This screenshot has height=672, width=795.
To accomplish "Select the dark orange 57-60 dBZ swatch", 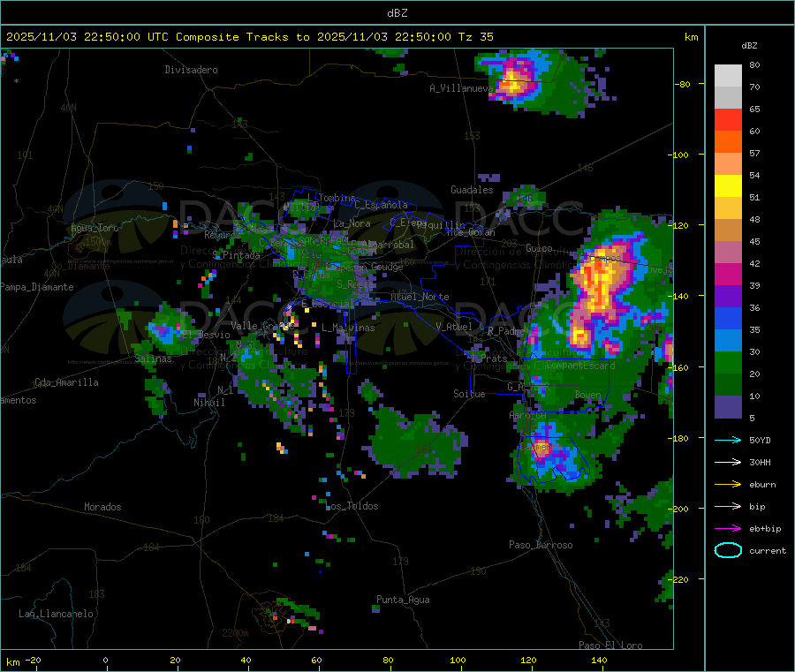I will pos(728,142).
